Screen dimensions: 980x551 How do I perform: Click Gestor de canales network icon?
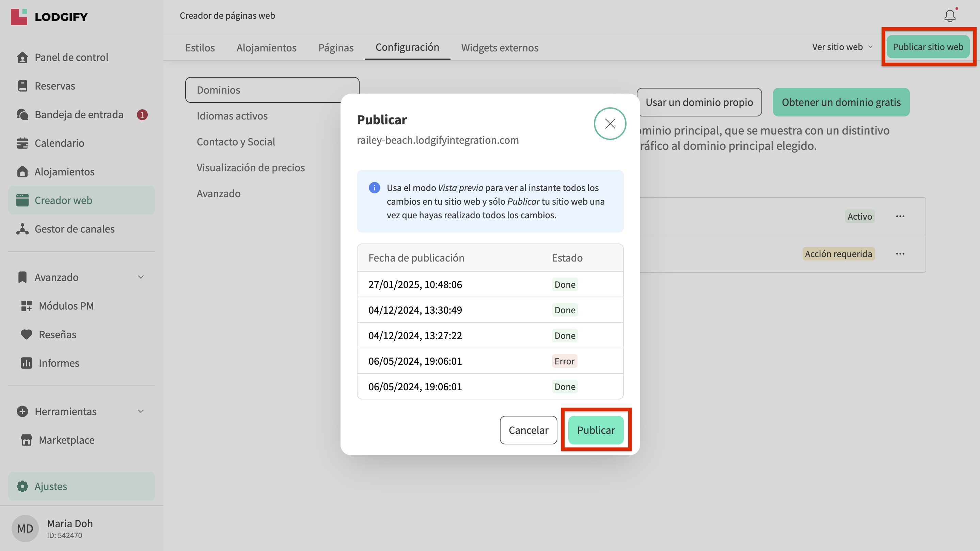(22, 229)
